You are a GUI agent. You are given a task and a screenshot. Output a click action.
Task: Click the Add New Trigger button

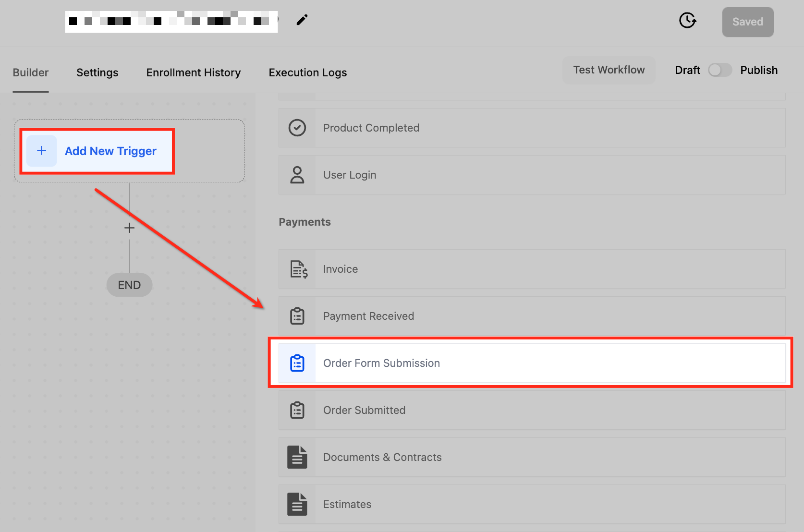97,151
